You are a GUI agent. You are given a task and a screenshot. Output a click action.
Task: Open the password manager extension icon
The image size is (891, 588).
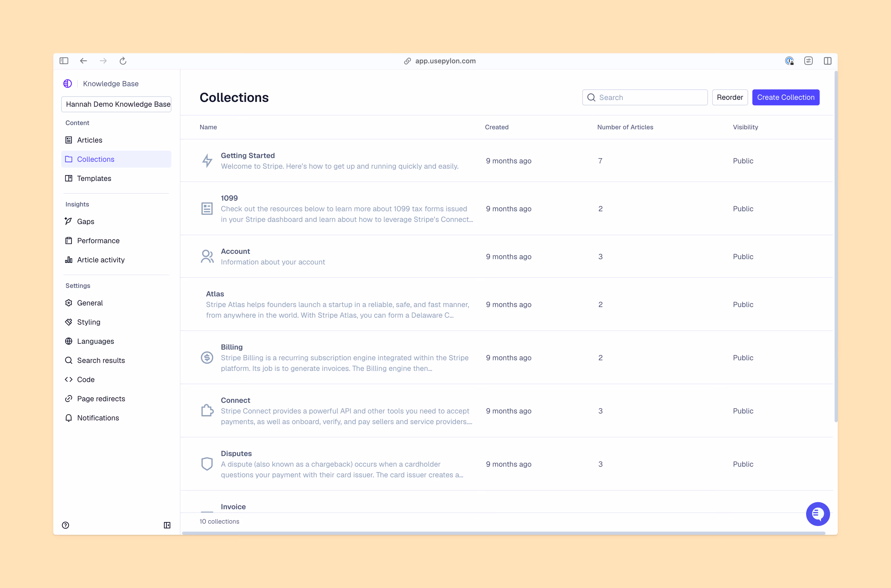pyautogui.click(x=789, y=61)
